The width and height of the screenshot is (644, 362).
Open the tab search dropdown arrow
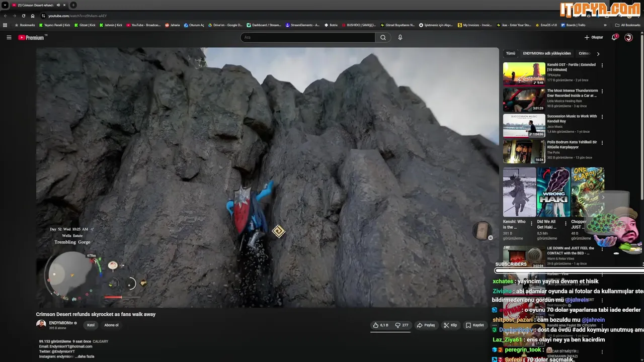coord(5,5)
